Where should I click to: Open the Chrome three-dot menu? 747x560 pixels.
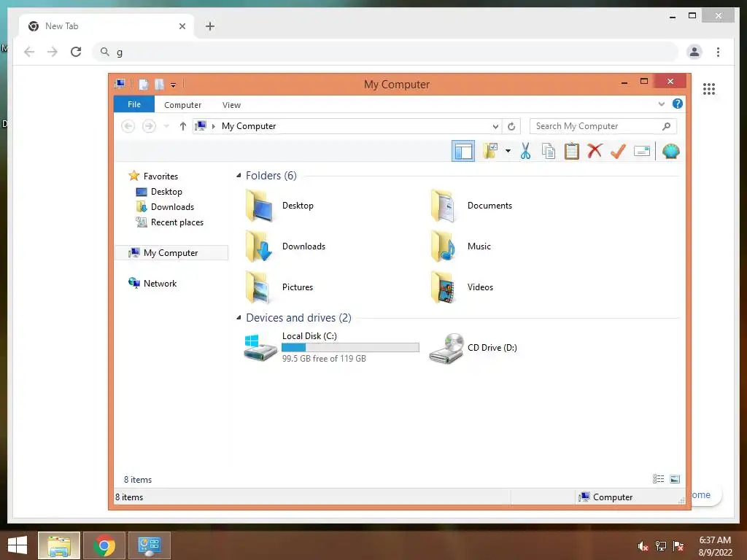pos(718,52)
